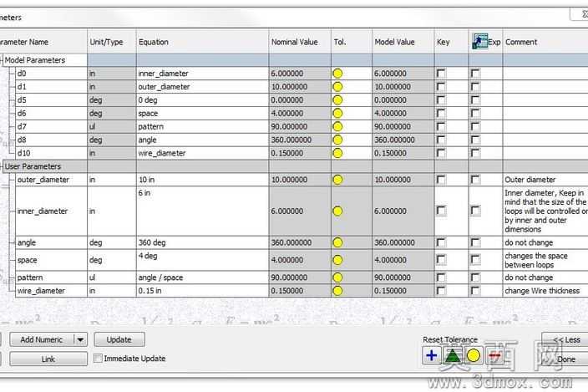Click tolerance circle for angle user parameter
Screen dimensions: 588x392
pos(337,242)
